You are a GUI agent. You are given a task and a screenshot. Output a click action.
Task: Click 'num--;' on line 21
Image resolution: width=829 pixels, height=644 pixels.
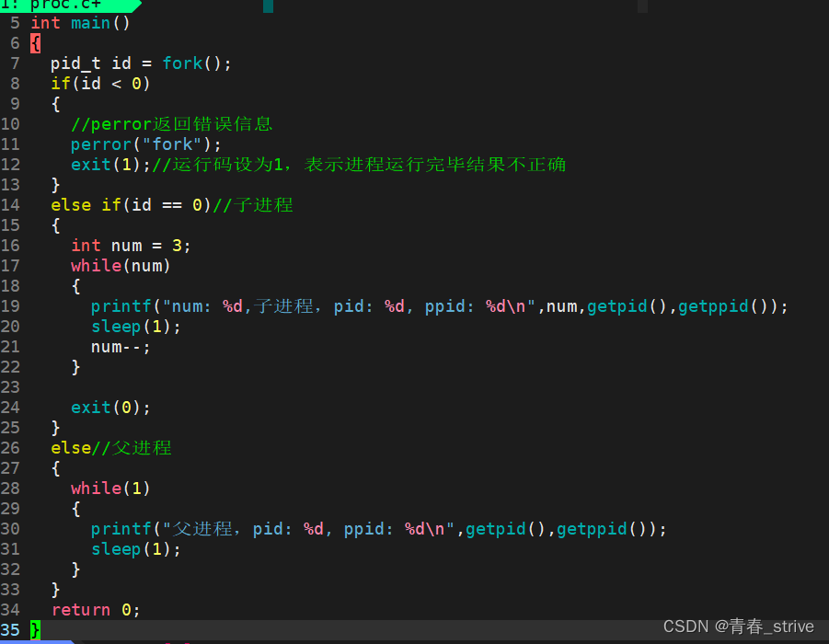click(x=121, y=347)
